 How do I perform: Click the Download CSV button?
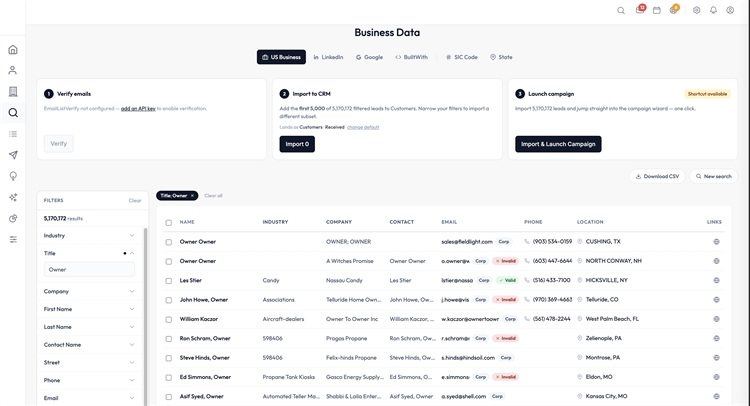(657, 176)
